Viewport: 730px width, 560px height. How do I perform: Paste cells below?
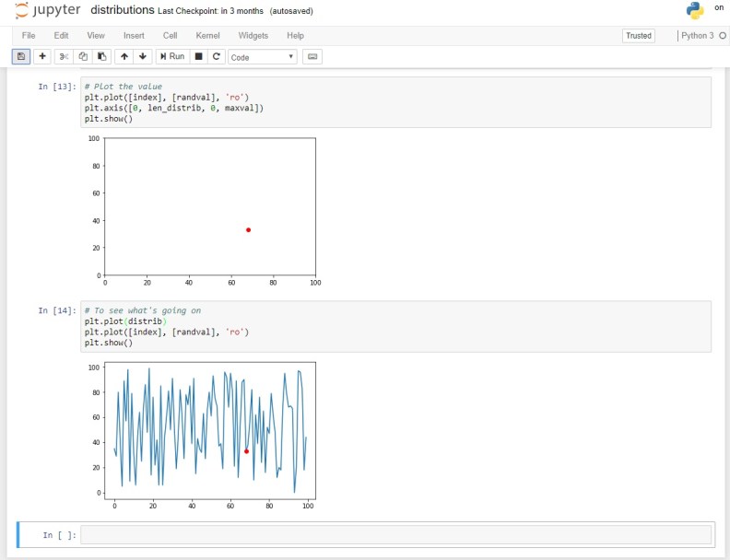point(101,57)
